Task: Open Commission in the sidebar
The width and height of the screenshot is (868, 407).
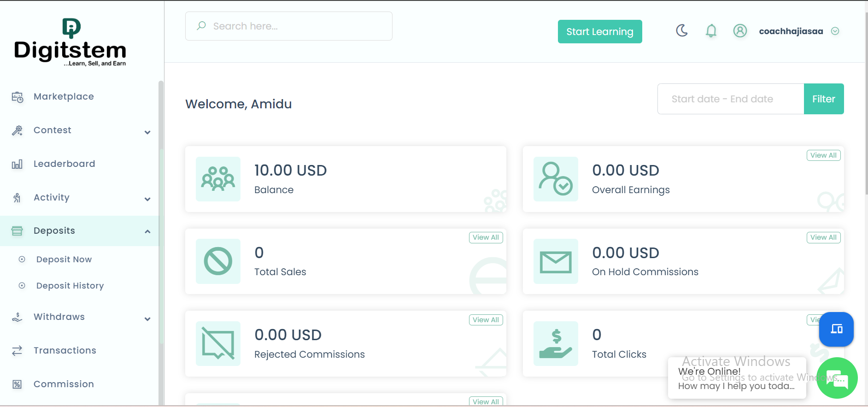Action: tap(64, 384)
